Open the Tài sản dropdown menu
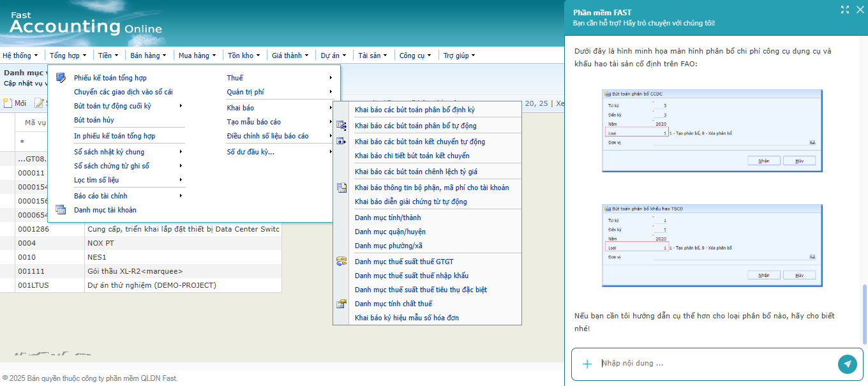Screen dimensions: 868x386 pyautogui.click(x=373, y=56)
